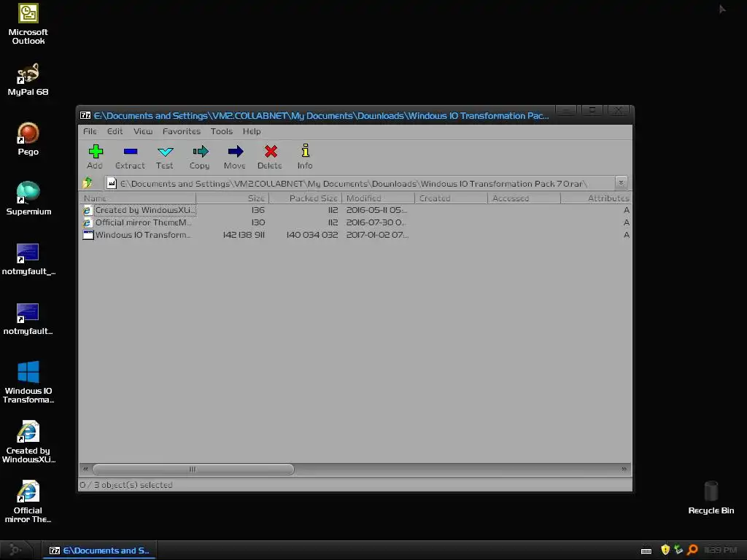Click the Start button on taskbar
The width and height of the screenshot is (747, 560).
point(16,550)
